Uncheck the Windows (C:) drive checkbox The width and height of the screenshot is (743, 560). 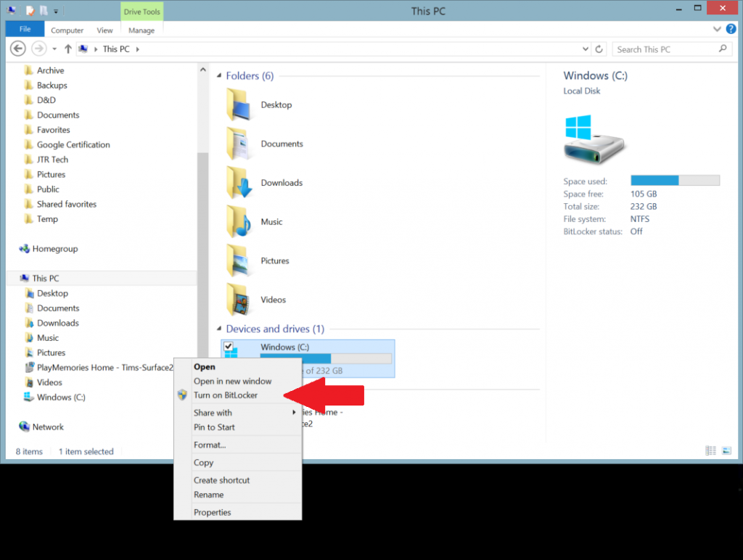tap(229, 347)
